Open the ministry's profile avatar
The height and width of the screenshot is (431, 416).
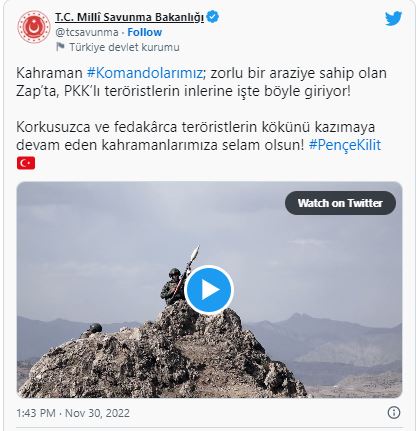click(34, 27)
